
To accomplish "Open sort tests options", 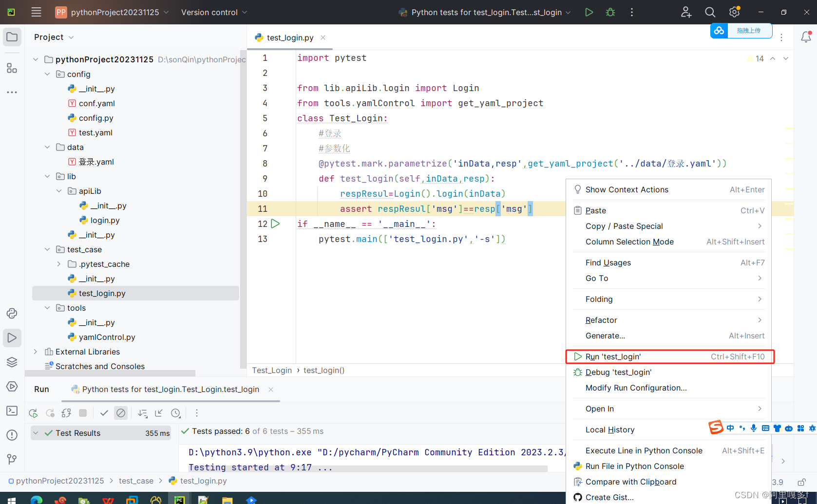I will [142, 413].
